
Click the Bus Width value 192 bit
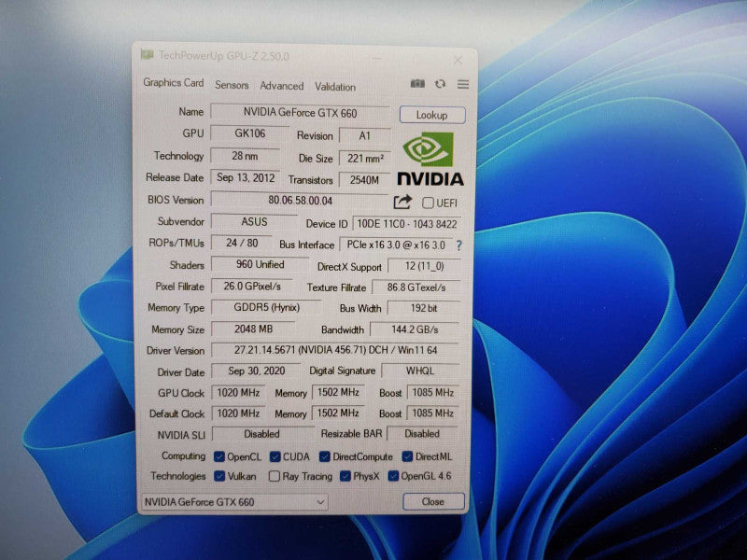[x=424, y=309]
